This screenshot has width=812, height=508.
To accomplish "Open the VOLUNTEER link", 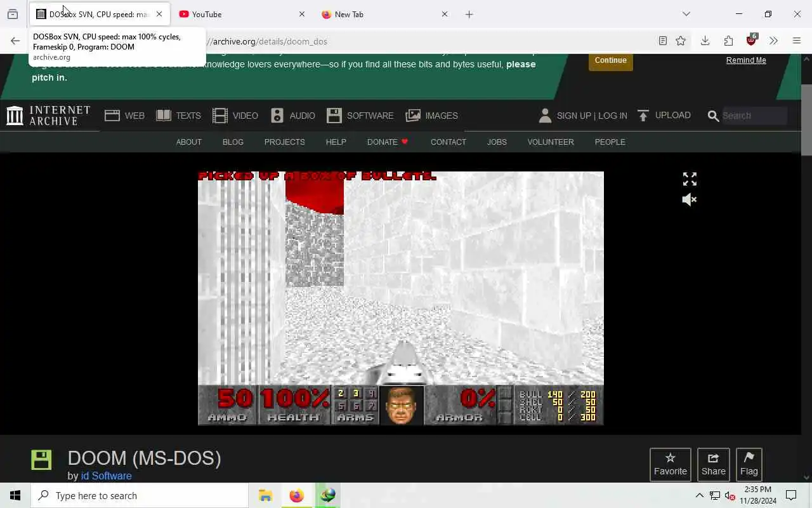I will [551, 142].
